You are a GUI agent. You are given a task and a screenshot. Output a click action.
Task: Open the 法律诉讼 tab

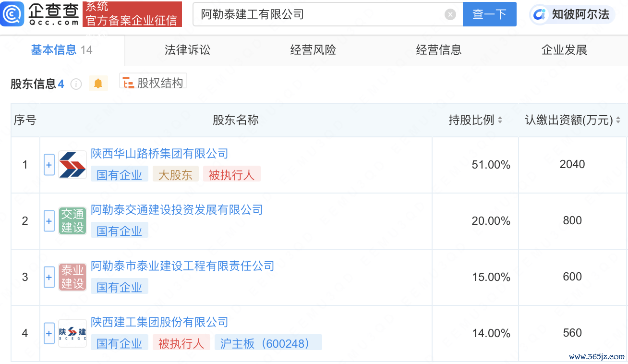tap(187, 50)
